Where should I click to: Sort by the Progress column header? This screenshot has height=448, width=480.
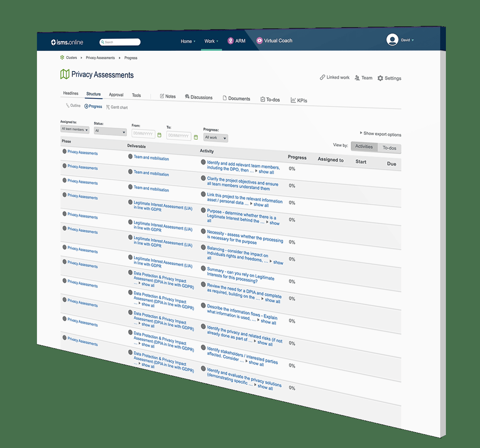coord(297,157)
